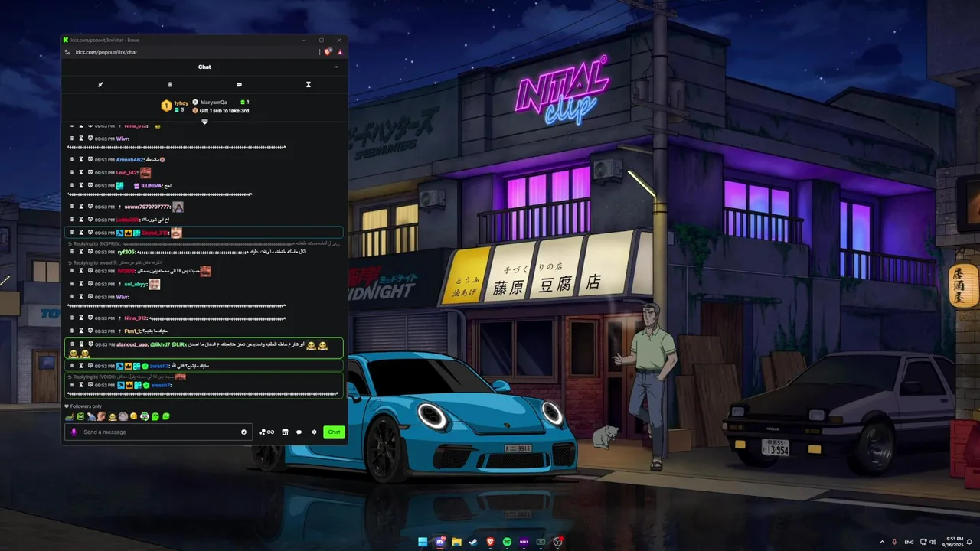Image resolution: width=980 pixels, height=551 pixels.
Task: Click the purple icon left of message input
Action: tap(73, 432)
